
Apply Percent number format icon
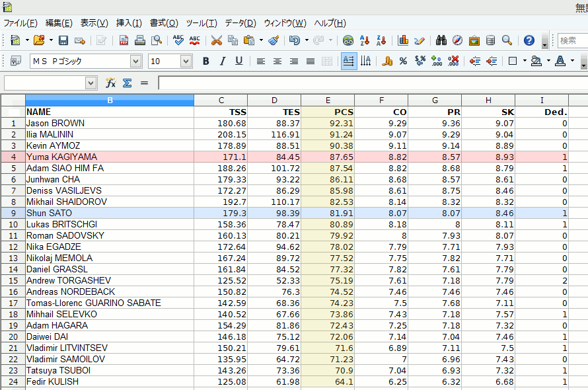403,61
